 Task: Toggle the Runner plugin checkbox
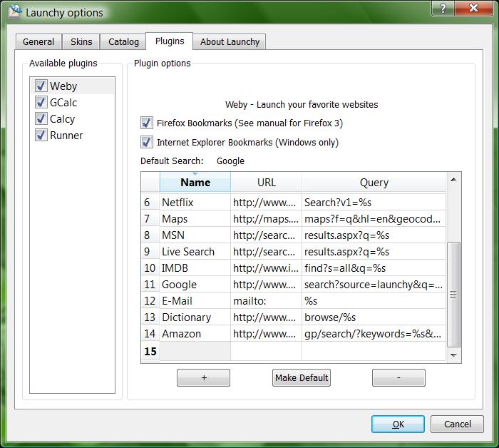(x=41, y=135)
